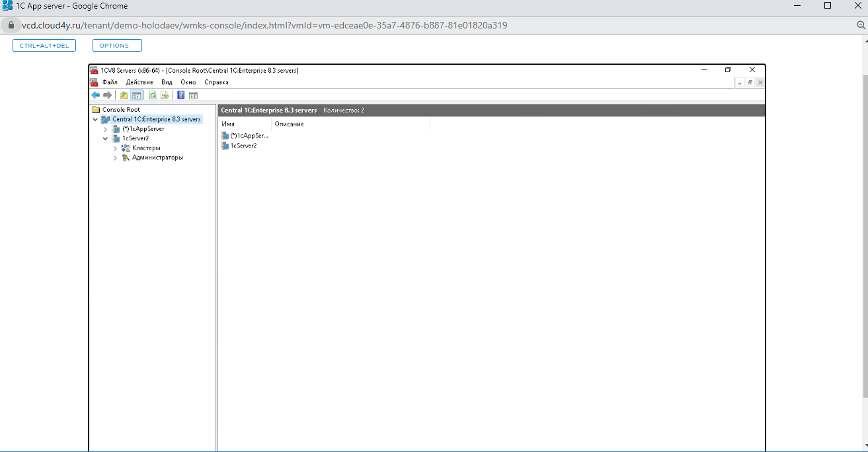This screenshot has height=452, width=868.
Task: Select (*)1cAppServer label in tree
Action: [143, 129]
